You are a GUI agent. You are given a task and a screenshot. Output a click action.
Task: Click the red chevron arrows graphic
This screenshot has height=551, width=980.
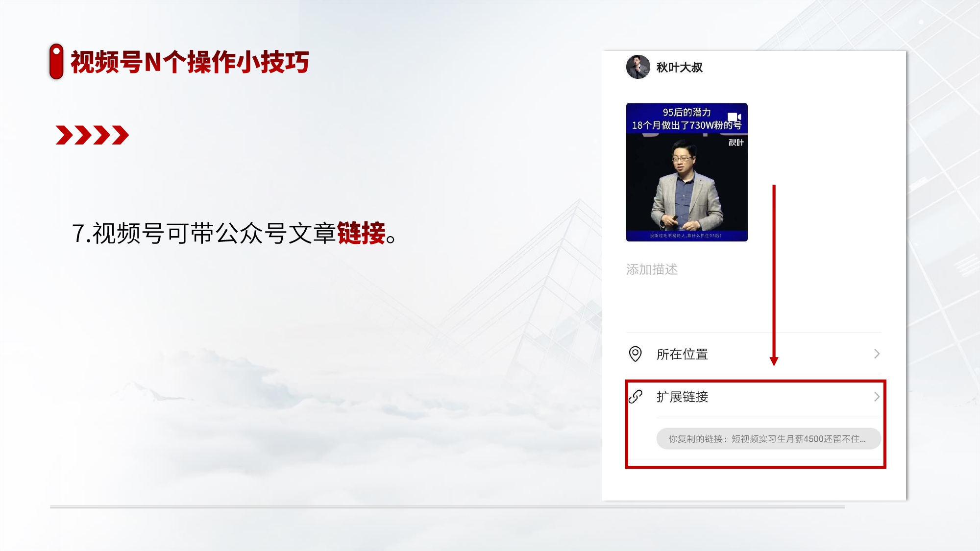92,135
